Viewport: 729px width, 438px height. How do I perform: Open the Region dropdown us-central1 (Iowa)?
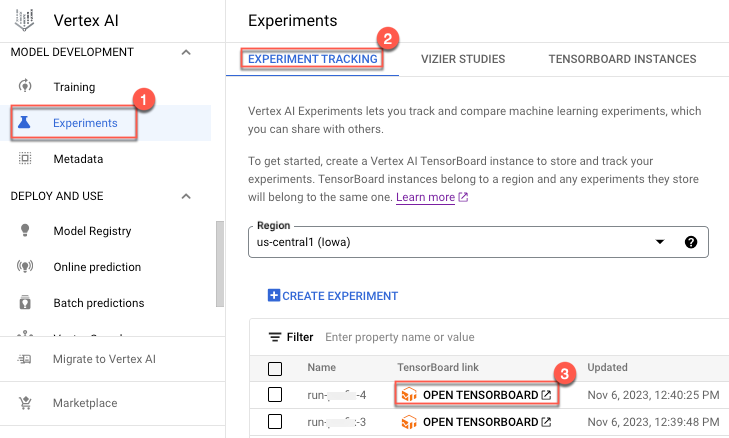pos(460,242)
